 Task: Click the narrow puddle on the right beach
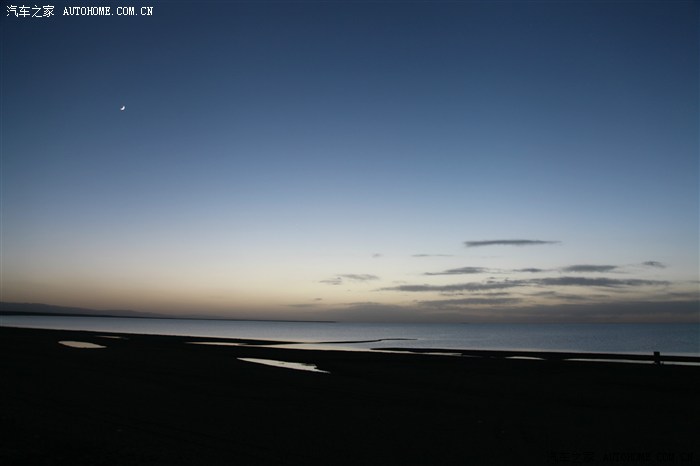pyautogui.click(x=600, y=360)
